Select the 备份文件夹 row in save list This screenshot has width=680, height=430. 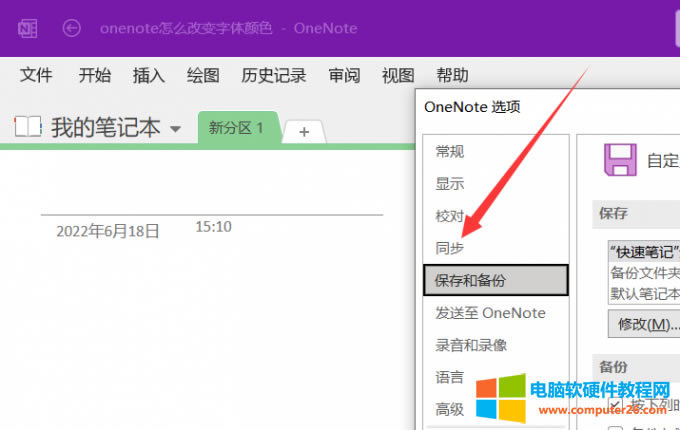(x=644, y=273)
